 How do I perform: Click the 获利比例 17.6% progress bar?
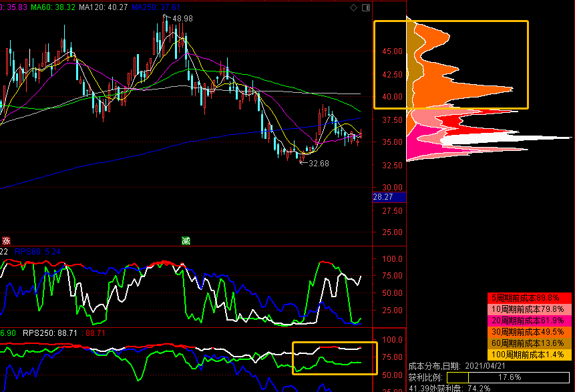[508, 377]
